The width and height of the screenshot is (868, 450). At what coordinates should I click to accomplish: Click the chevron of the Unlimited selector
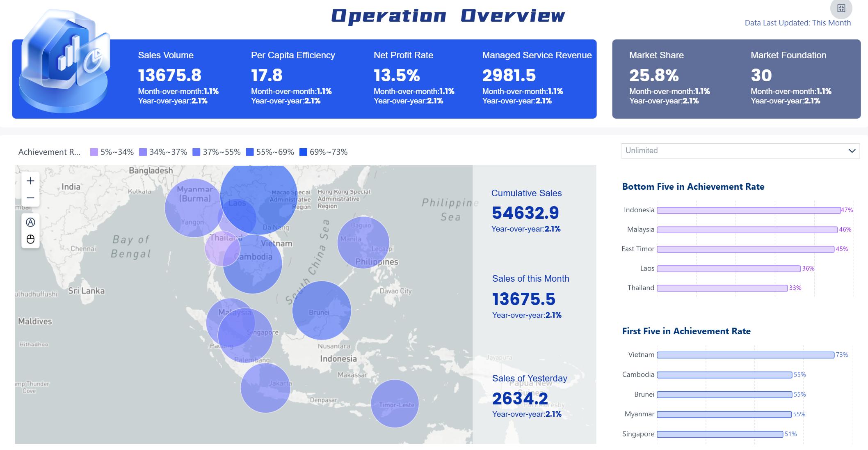coord(851,151)
